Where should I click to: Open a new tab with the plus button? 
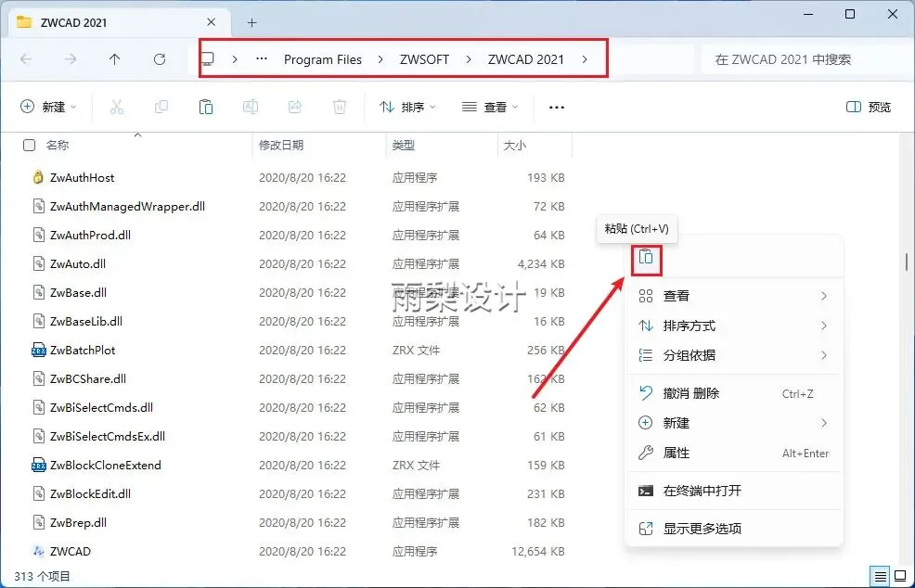point(252,23)
